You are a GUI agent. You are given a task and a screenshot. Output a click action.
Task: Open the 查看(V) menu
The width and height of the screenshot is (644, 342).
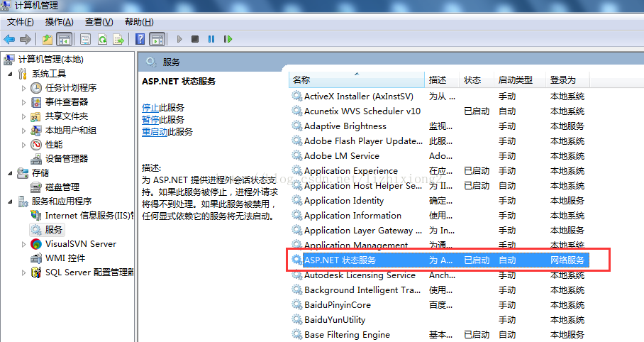pyautogui.click(x=99, y=22)
